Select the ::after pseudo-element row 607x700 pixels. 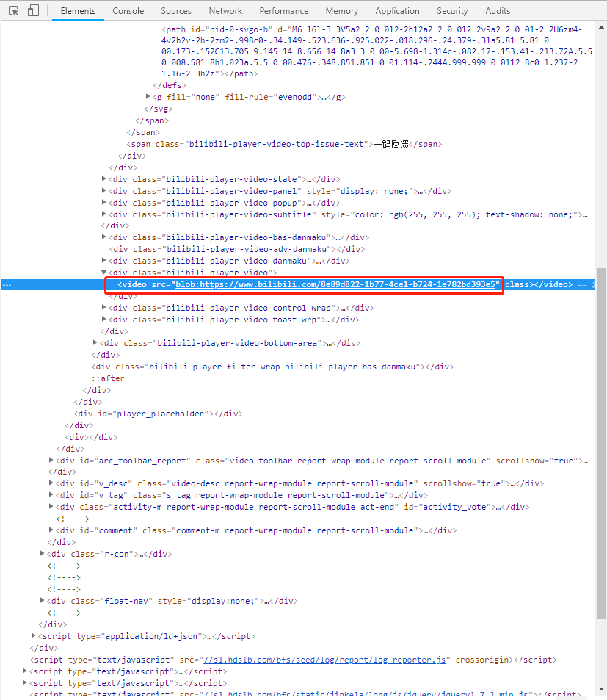[108, 378]
